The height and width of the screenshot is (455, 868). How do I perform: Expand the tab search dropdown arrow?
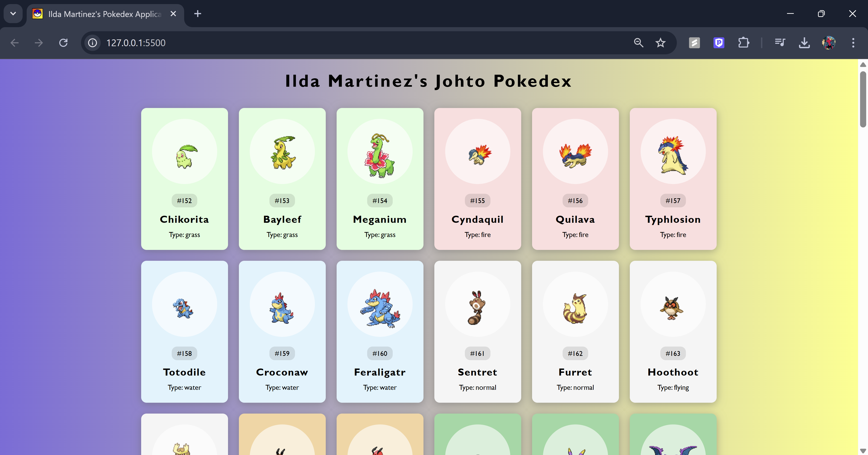[x=13, y=14]
